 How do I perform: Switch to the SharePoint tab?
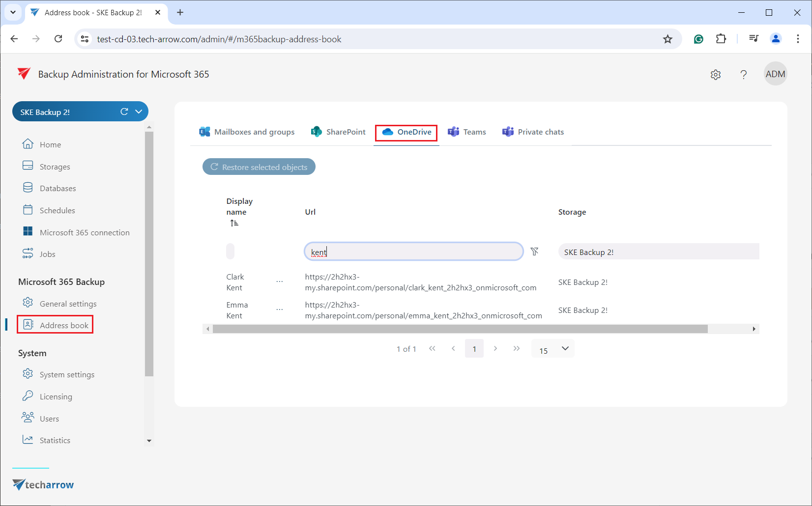click(x=338, y=132)
